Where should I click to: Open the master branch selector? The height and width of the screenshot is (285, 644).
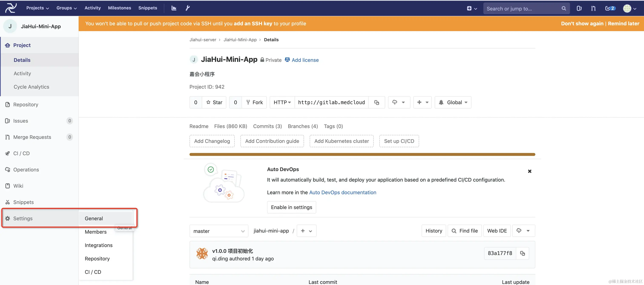coord(219,231)
